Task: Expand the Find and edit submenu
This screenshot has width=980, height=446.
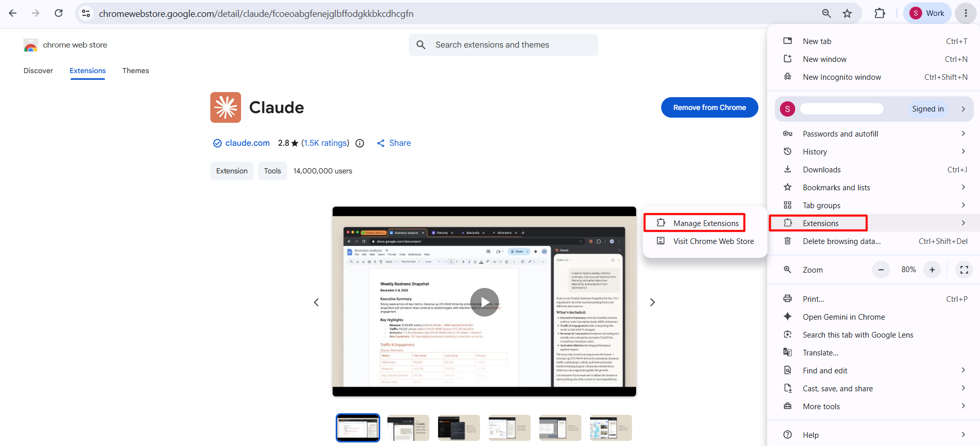Action: pos(963,370)
